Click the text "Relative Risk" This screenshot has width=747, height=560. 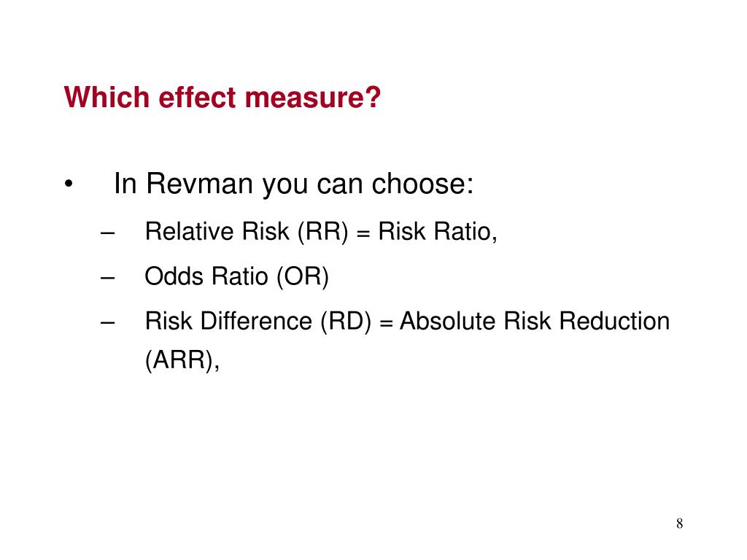click(x=217, y=231)
